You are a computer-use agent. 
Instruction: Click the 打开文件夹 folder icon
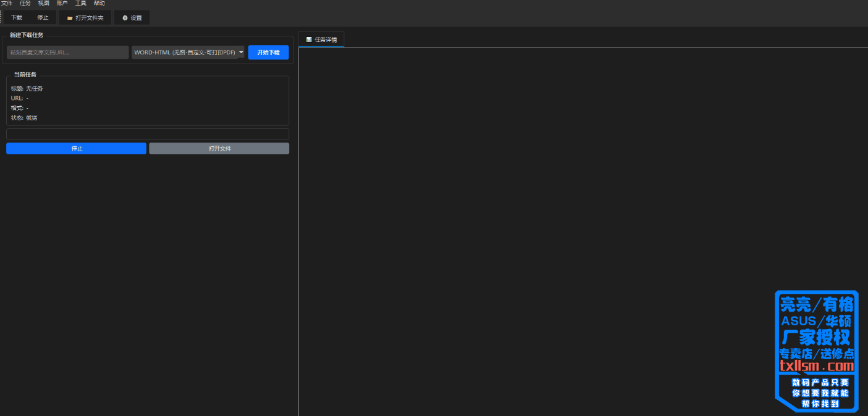pyautogui.click(x=70, y=18)
